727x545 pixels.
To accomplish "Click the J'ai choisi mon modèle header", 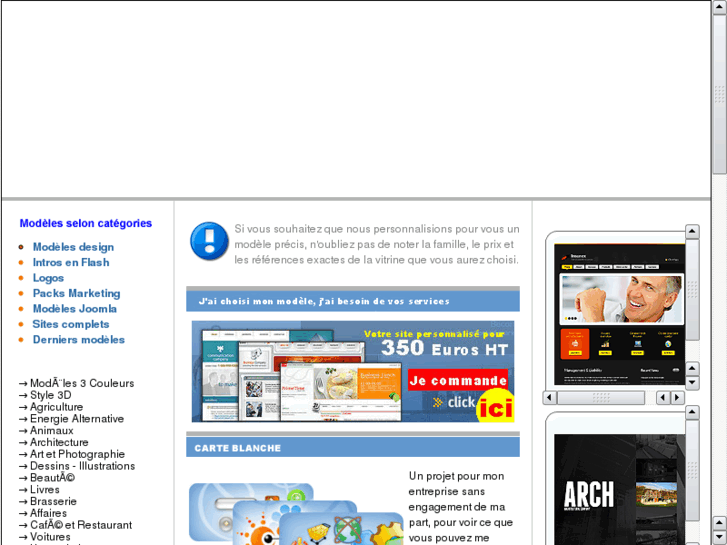I will (x=353, y=301).
